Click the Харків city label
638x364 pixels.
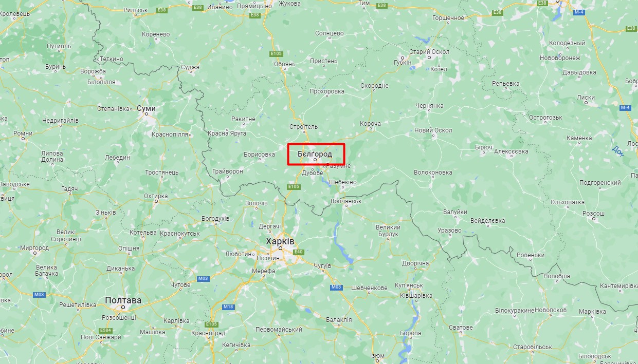pos(280,241)
